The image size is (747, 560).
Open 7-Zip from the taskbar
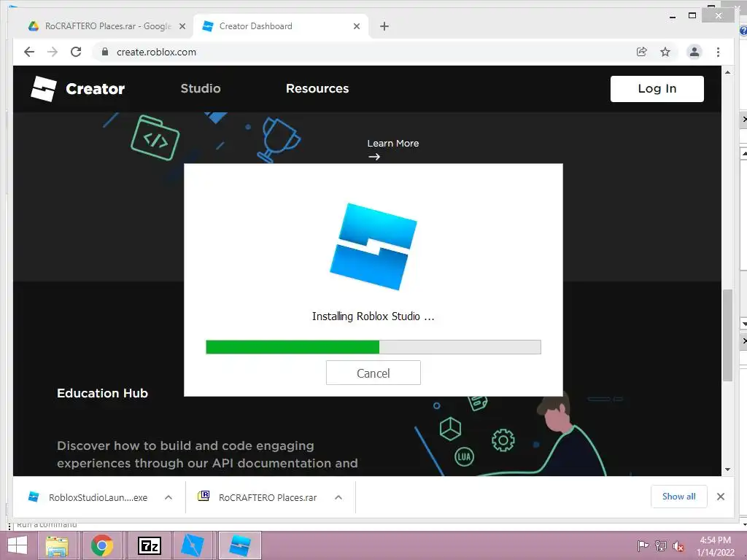pos(149,545)
